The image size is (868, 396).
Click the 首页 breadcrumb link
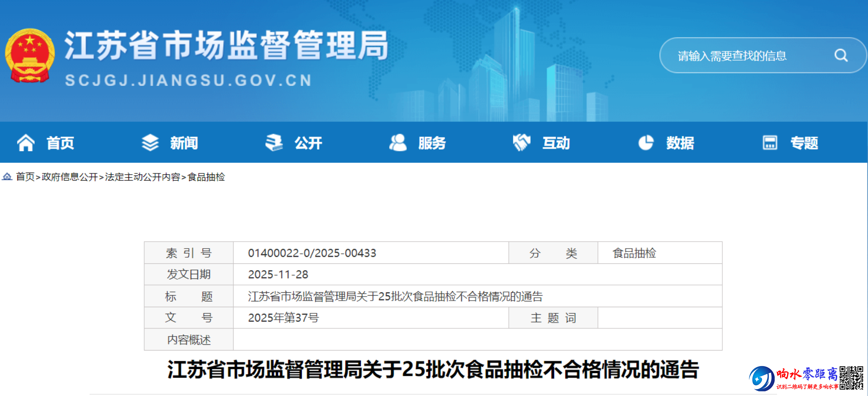pos(25,177)
